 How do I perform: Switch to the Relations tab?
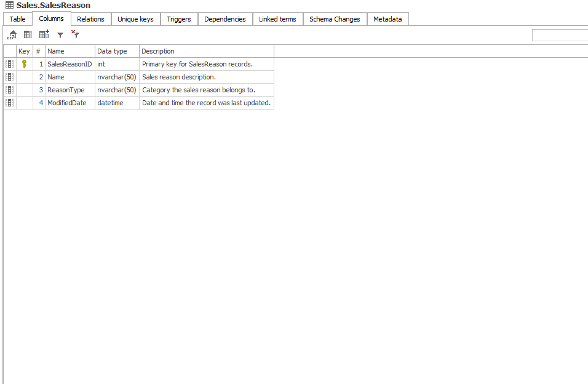(x=90, y=19)
